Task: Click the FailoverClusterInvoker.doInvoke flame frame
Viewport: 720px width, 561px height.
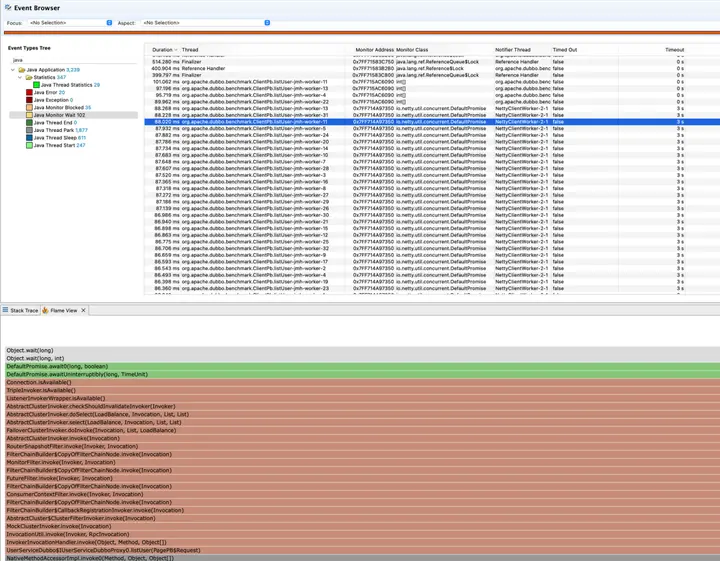Action: coord(362,430)
